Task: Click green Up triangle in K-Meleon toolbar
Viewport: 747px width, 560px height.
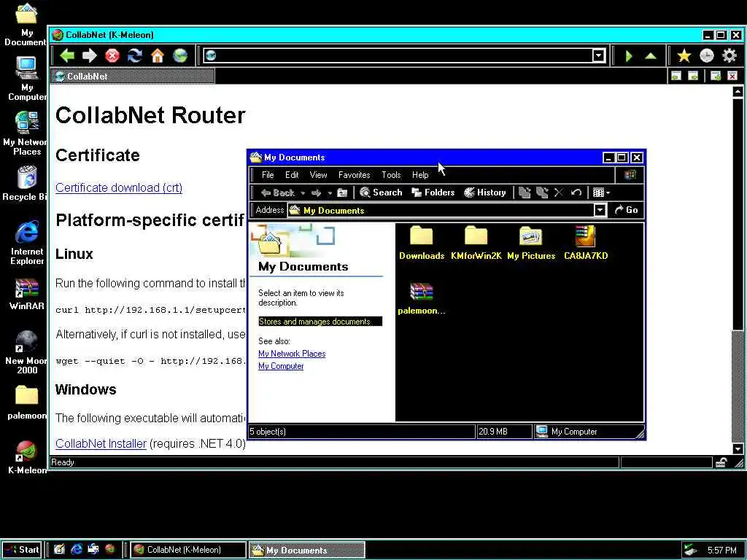Action: 650,56
